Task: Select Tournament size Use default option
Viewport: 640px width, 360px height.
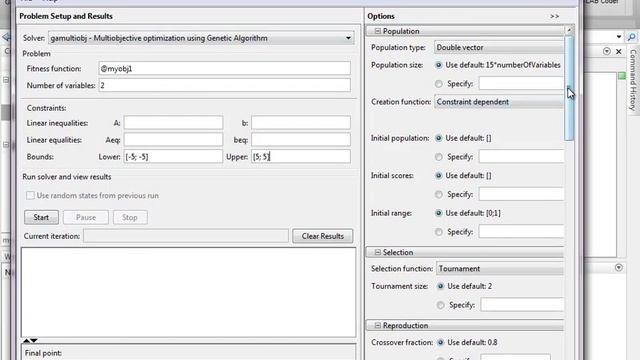Action: (440, 286)
